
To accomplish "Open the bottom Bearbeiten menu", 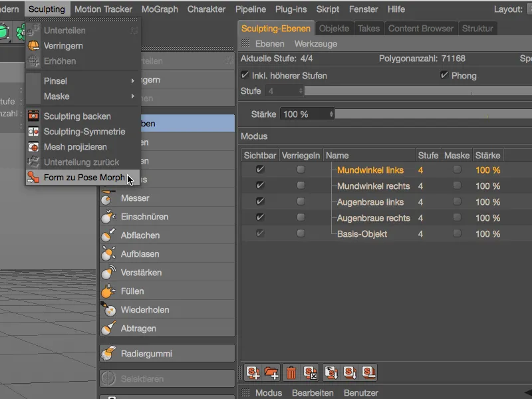I will [313, 393].
